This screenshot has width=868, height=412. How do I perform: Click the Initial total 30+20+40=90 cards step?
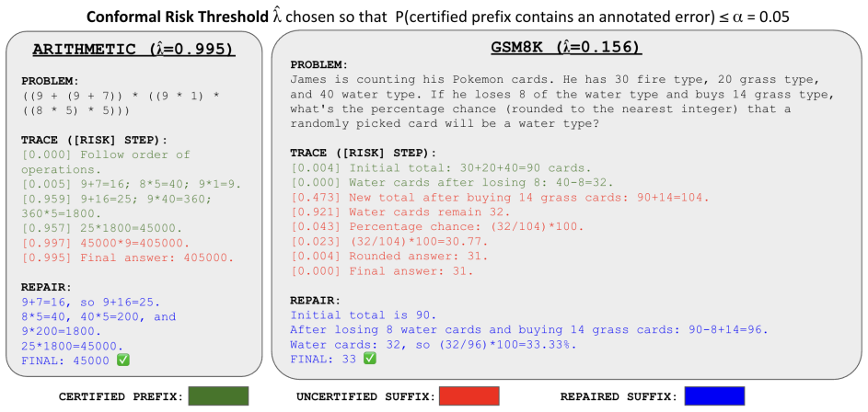441,167
